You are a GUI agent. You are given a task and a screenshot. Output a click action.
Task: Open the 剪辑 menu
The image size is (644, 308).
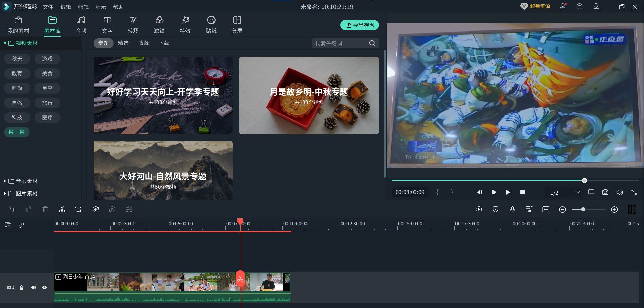click(x=83, y=7)
